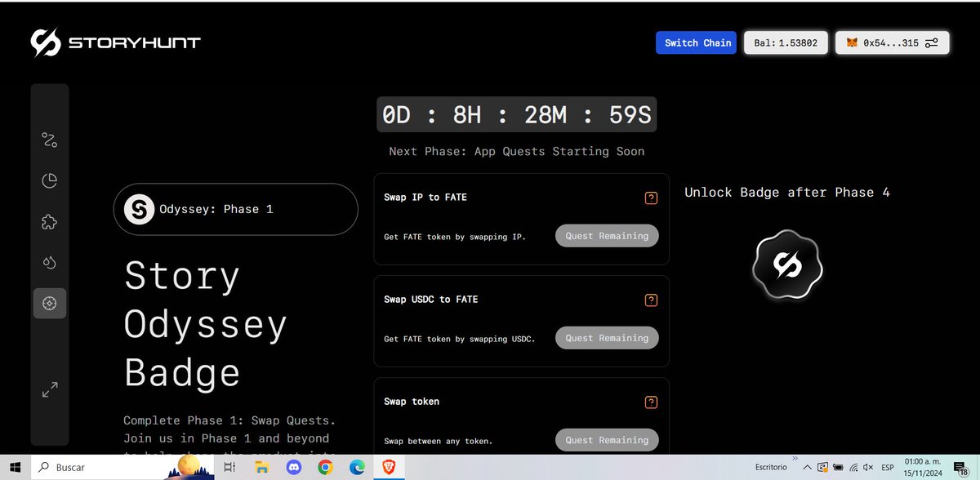Open the notification center with 18 badge
The height and width of the screenshot is (480, 980).
[x=960, y=468]
